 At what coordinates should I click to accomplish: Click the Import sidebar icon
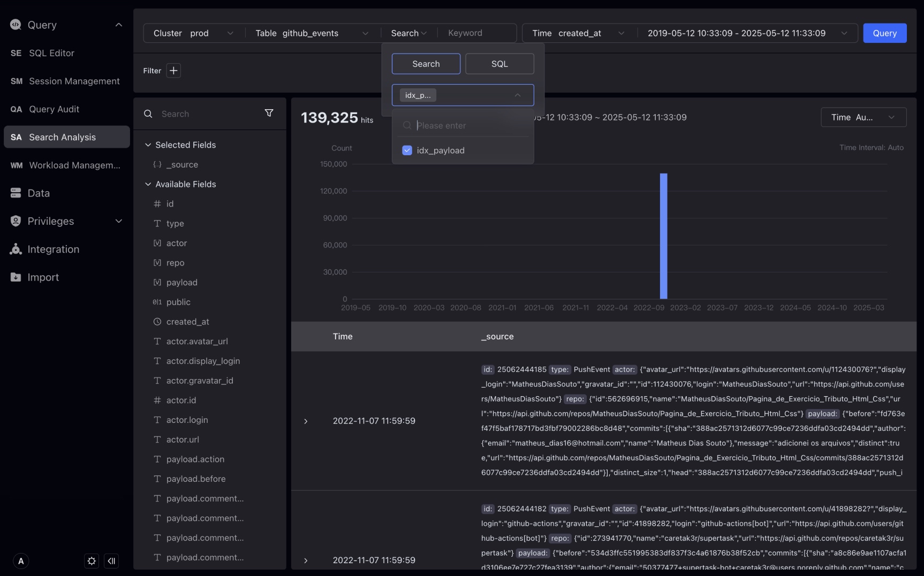16,277
